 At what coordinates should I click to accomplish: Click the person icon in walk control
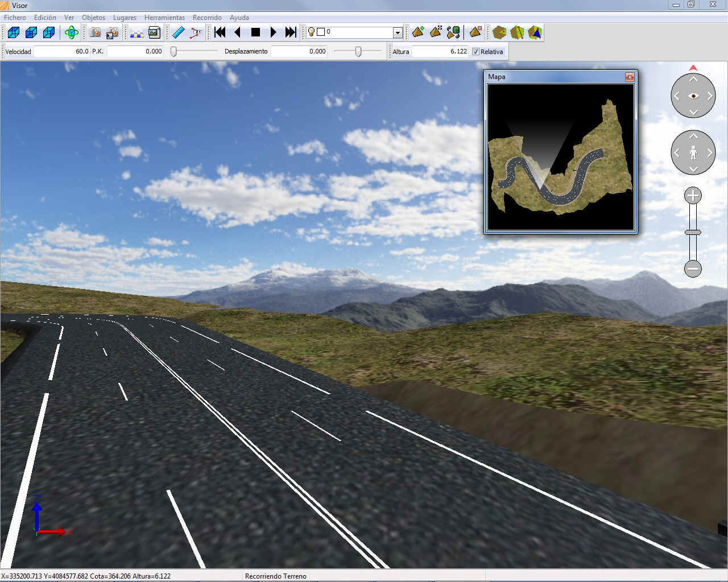click(693, 152)
